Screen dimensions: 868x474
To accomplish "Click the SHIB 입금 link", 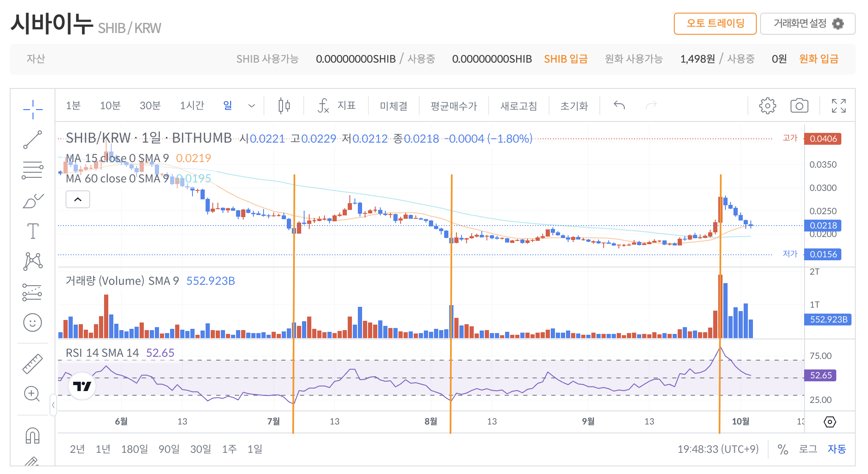I will [566, 59].
